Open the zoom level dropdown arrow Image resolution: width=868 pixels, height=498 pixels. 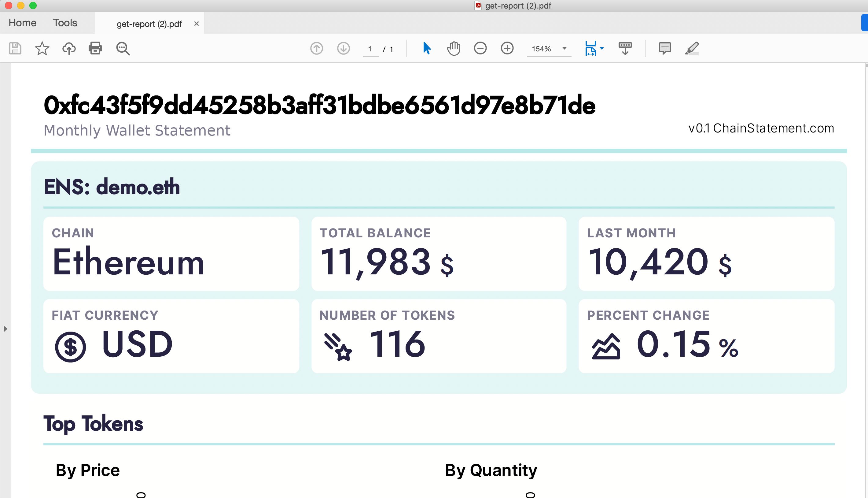pyautogui.click(x=565, y=48)
